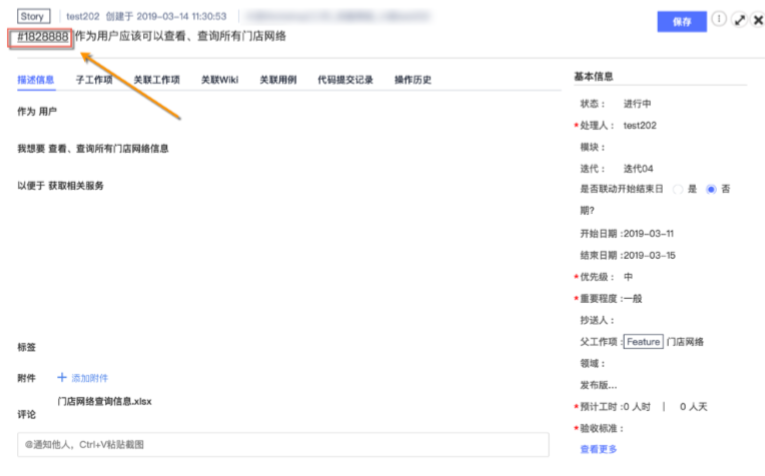Image resolution: width=765 pixels, height=476 pixels.
Task: Click the plus icon to add an attachment
Action: tap(62, 377)
